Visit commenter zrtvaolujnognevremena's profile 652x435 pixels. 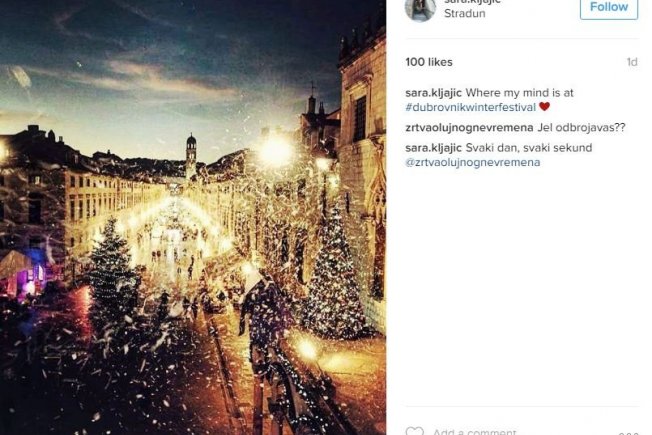click(469, 127)
